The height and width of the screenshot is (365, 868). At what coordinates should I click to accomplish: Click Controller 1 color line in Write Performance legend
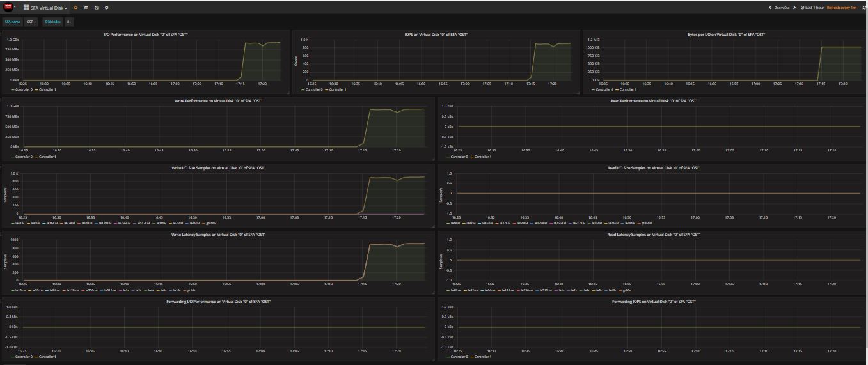coord(36,157)
